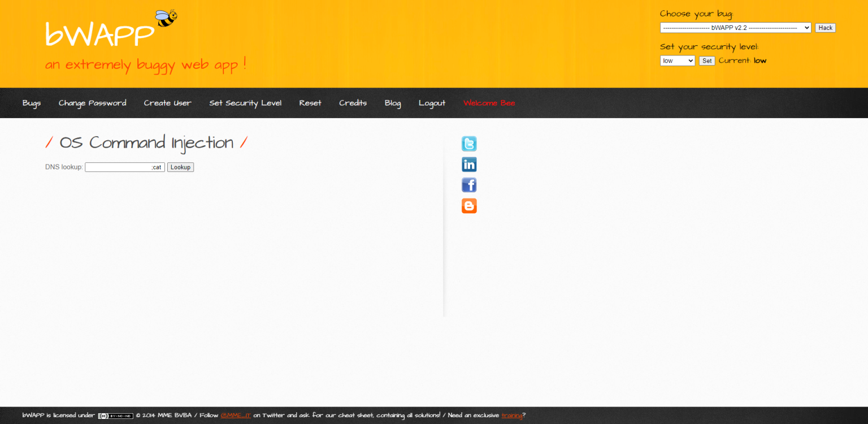This screenshot has width=868, height=424.
Task: Click the Set security level button
Action: 707,60
